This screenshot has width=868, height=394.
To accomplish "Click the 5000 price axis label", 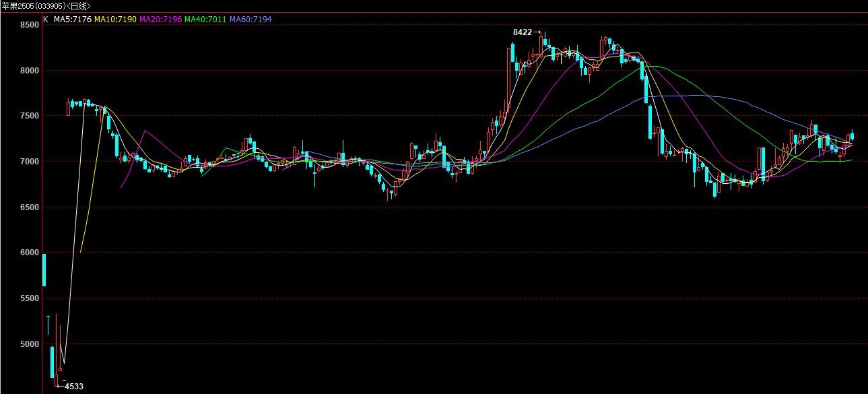I will click(30, 344).
